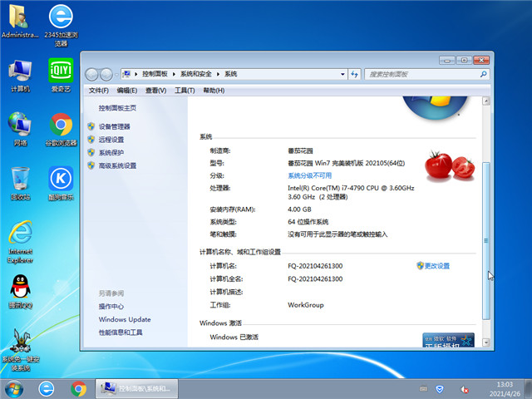This screenshot has height=399, width=532.
Task: Open the 文件(F) menu
Action: pyautogui.click(x=98, y=91)
